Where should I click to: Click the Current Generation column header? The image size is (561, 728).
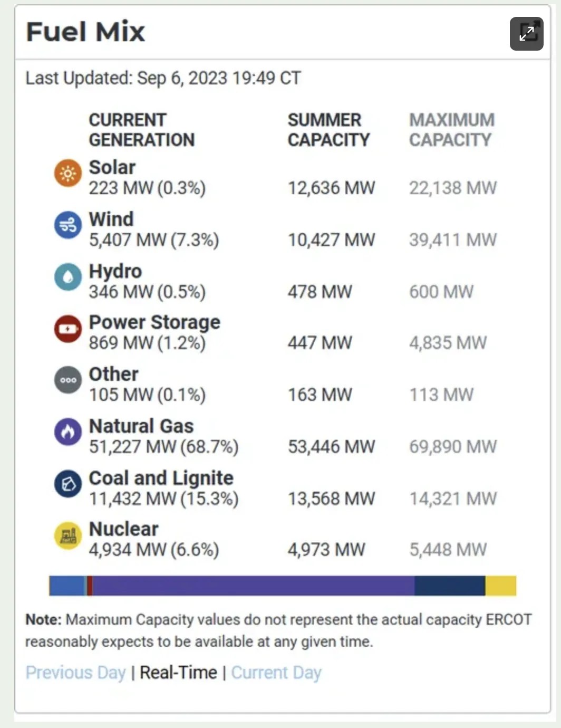141,130
